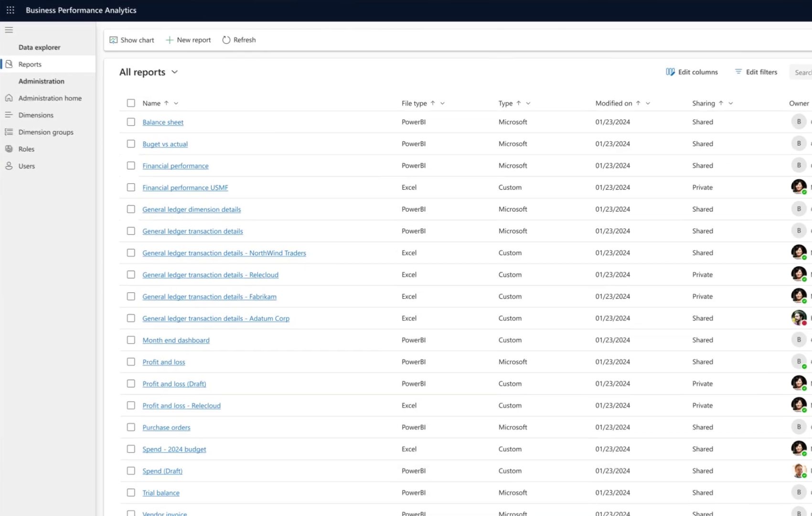Click the Show chart icon

coord(113,40)
